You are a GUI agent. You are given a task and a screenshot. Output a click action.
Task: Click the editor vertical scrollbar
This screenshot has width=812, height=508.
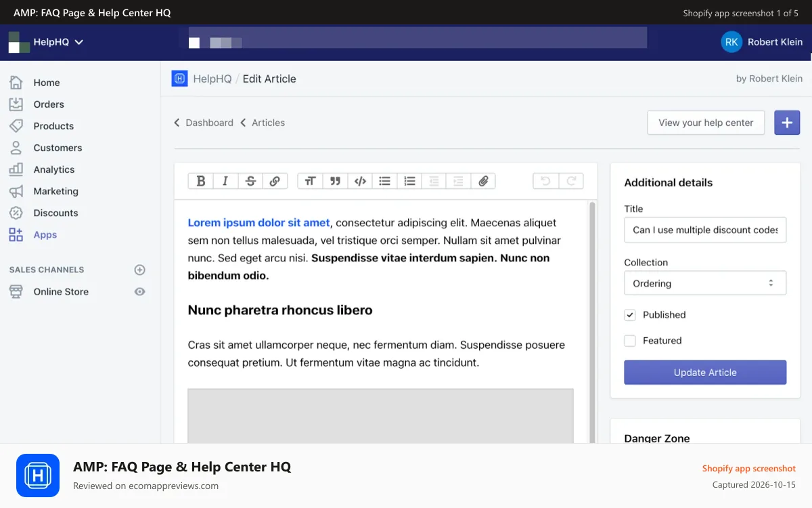593,322
